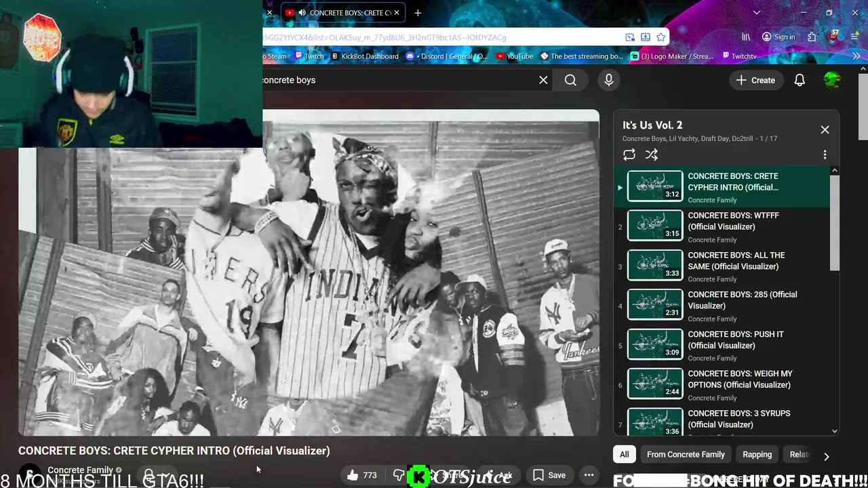Play ALL THE SAME visualizer thumbnail

pos(655,266)
